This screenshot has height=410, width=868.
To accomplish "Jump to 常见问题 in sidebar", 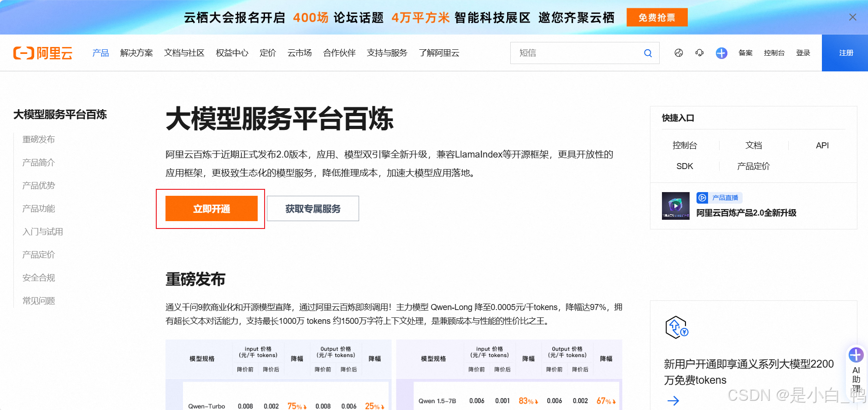I will coord(39,300).
